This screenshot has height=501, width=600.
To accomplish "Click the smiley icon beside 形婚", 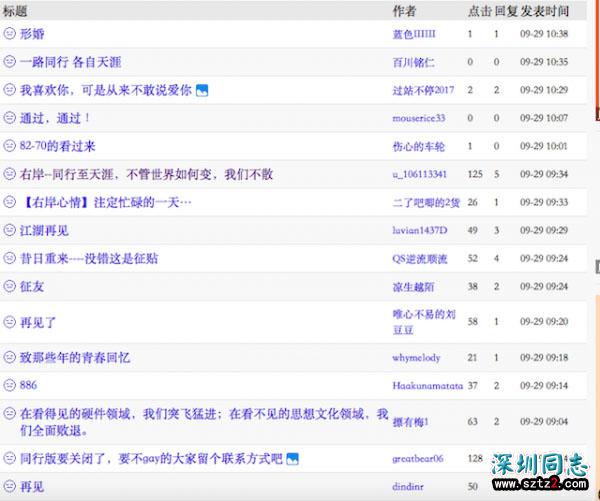I will 9,33.
